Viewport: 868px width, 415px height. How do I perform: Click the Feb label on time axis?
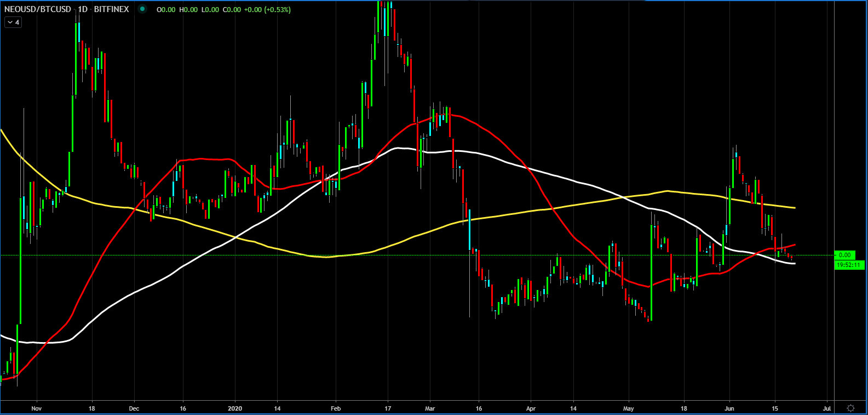pos(336,408)
